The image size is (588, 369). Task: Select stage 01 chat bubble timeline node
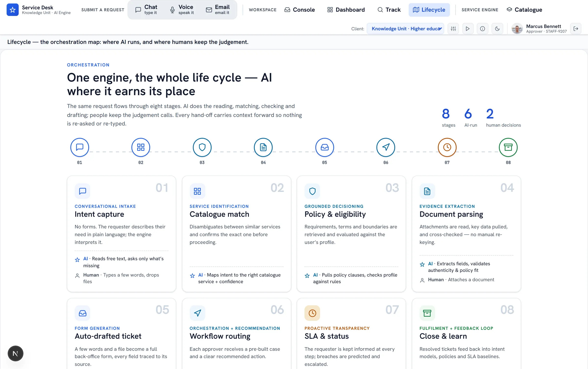pyautogui.click(x=80, y=147)
